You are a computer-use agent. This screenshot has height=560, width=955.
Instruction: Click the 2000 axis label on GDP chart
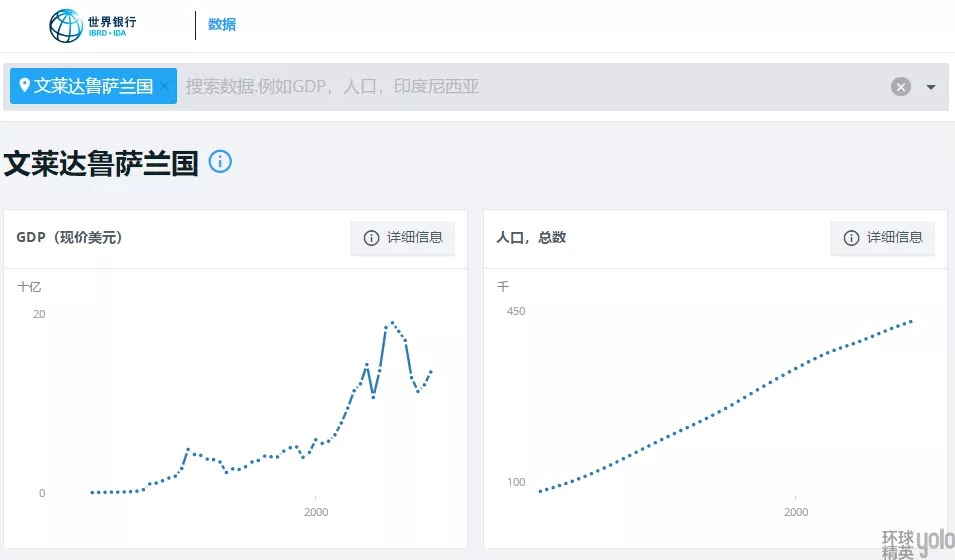tap(316, 512)
